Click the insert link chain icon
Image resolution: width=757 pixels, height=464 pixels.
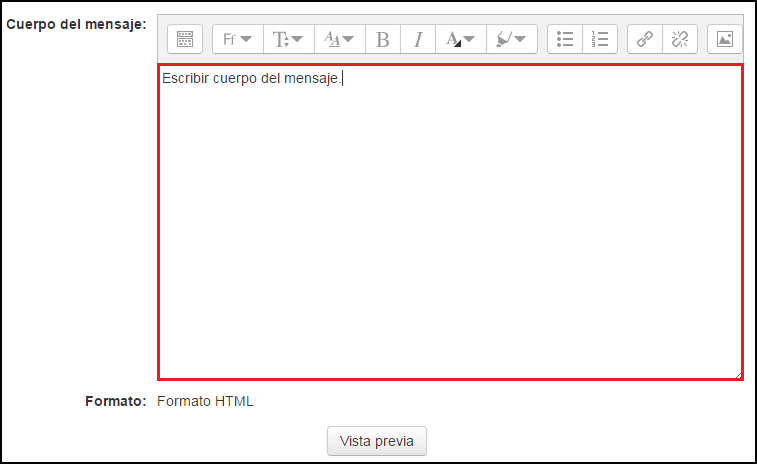pos(645,40)
